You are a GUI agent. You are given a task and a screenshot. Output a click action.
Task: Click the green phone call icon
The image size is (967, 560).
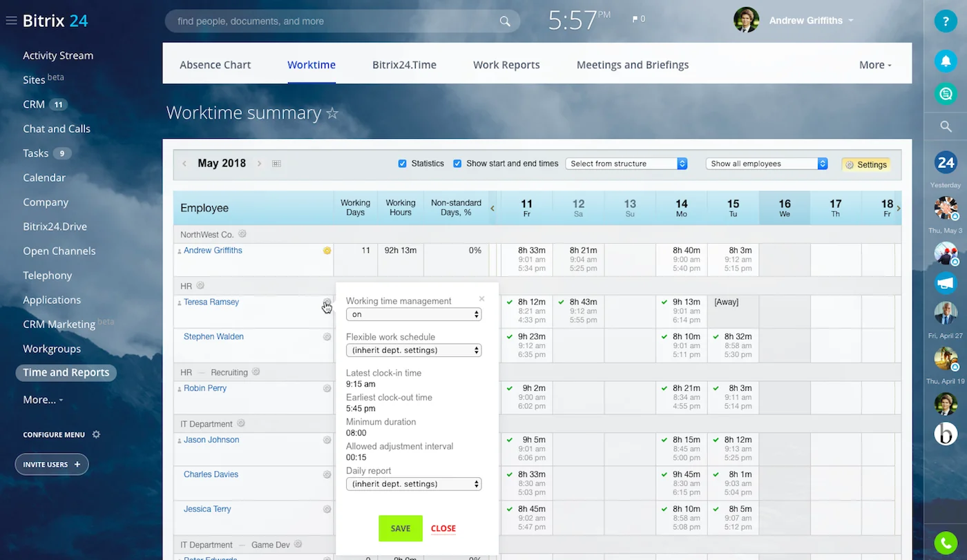pos(946,543)
